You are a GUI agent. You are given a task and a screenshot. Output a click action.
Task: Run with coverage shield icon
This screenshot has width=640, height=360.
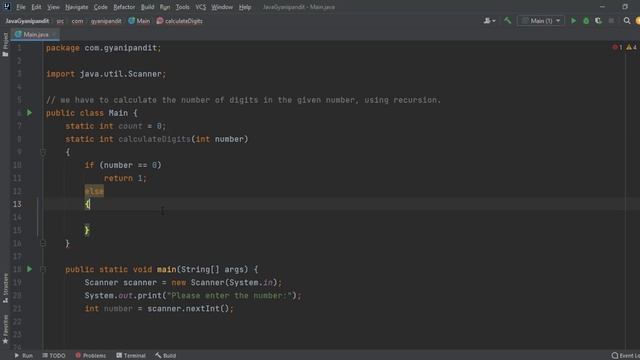598,21
